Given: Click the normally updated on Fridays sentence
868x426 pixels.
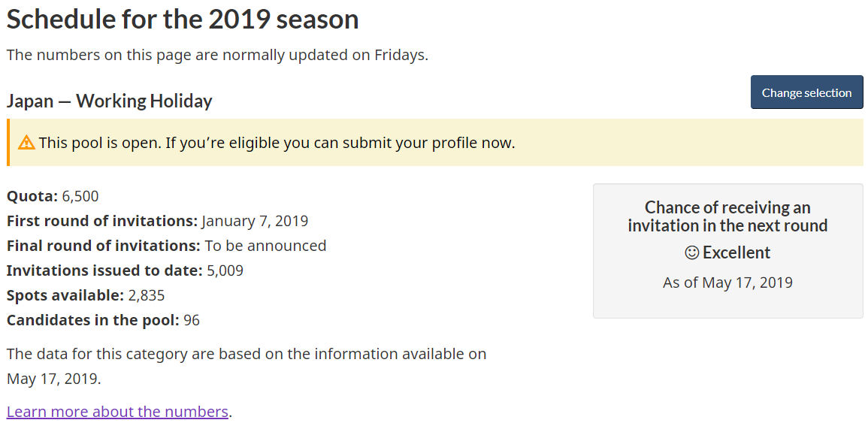Looking at the screenshot, I should [x=217, y=55].
